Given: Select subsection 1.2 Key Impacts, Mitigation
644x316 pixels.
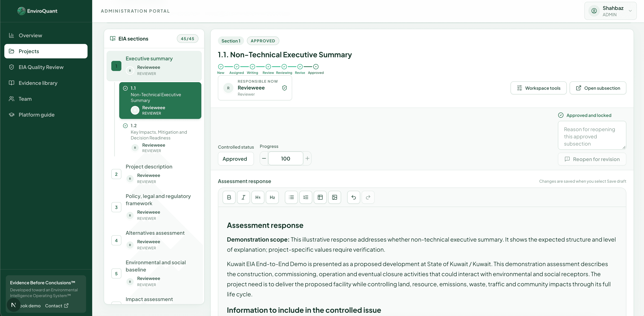Looking at the screenshot, I should [160, 138].
